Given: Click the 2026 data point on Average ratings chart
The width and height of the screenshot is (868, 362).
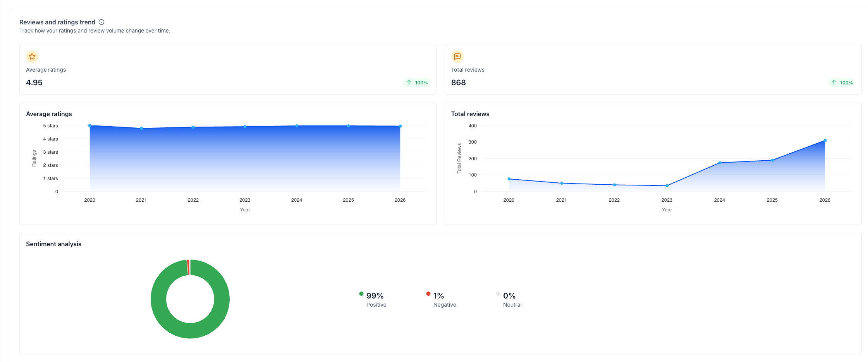Looking at the screenshot, I should coord(400,126).
